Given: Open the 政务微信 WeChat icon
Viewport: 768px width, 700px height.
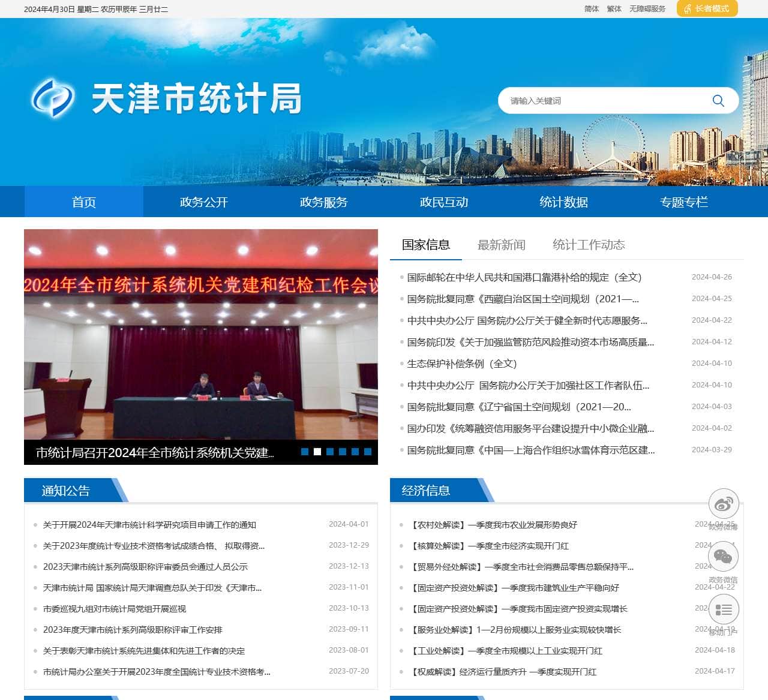Looking at the screenshot, I should click(x=723, y=556).
